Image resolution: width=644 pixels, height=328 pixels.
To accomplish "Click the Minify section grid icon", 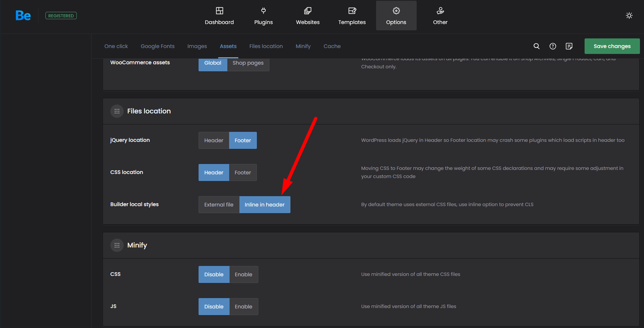I will point(117,245).
